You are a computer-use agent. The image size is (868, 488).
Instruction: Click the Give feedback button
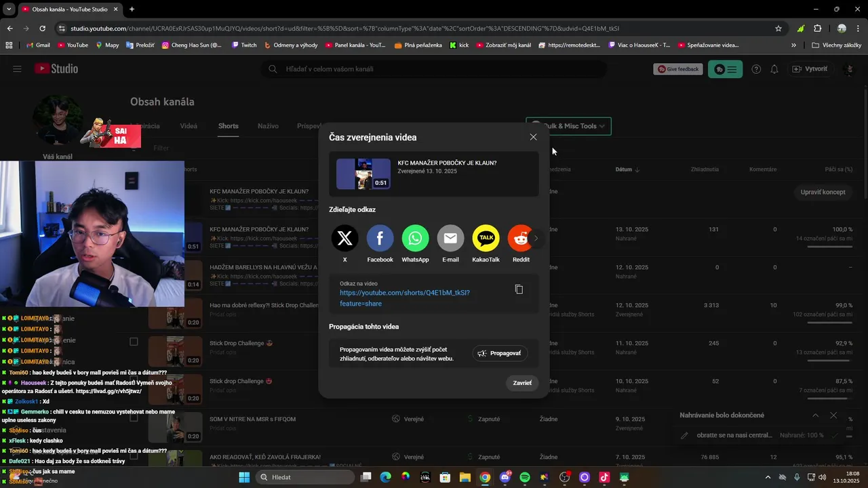[677, 69]
